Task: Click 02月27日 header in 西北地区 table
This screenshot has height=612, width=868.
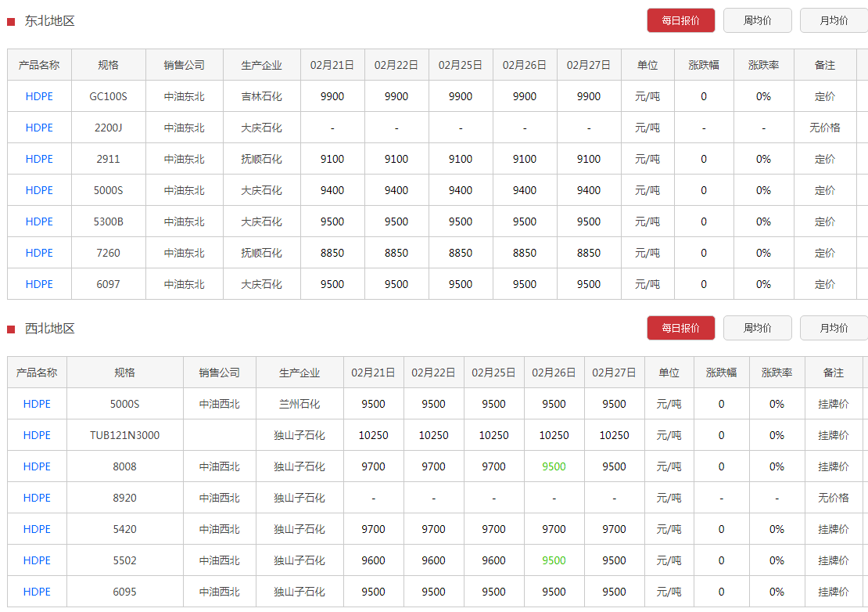Action: point(614,373)
